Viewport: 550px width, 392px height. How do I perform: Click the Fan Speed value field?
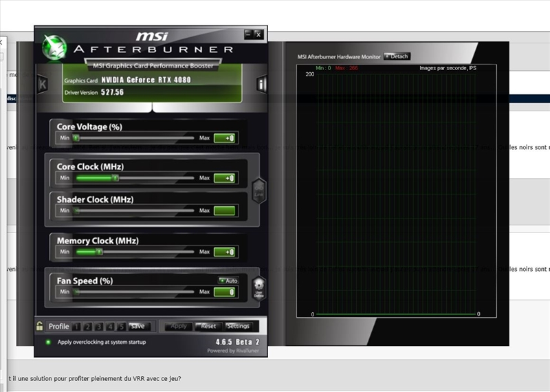click(x=225, y=292)
